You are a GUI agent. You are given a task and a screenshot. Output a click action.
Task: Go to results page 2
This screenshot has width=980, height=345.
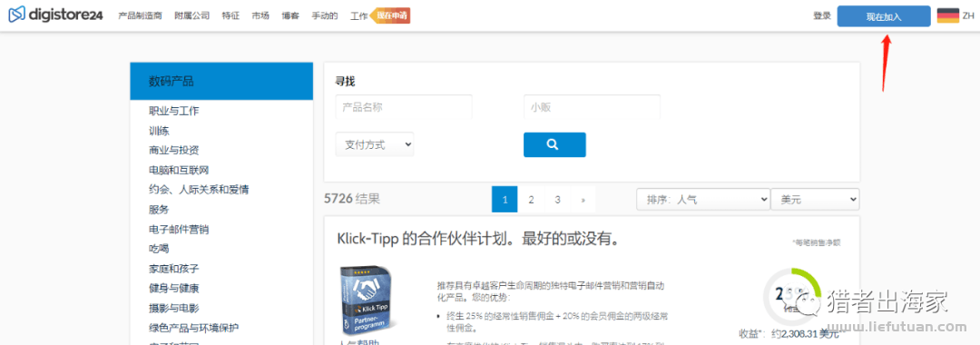tap(531, 200)
